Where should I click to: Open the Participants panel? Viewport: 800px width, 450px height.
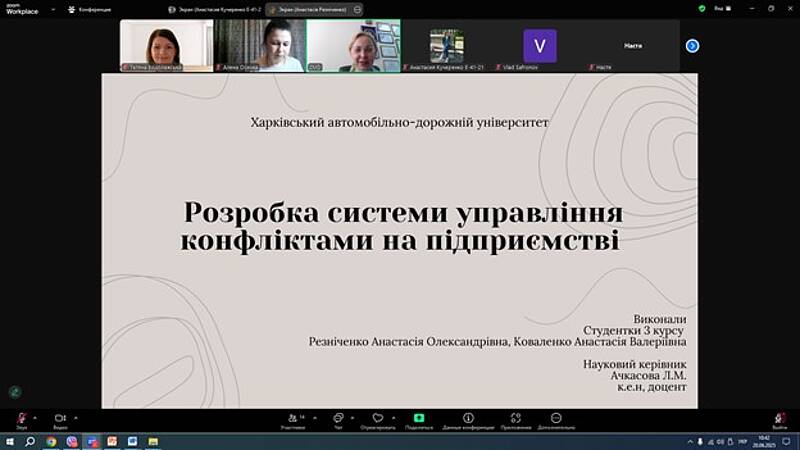(293, 420)
